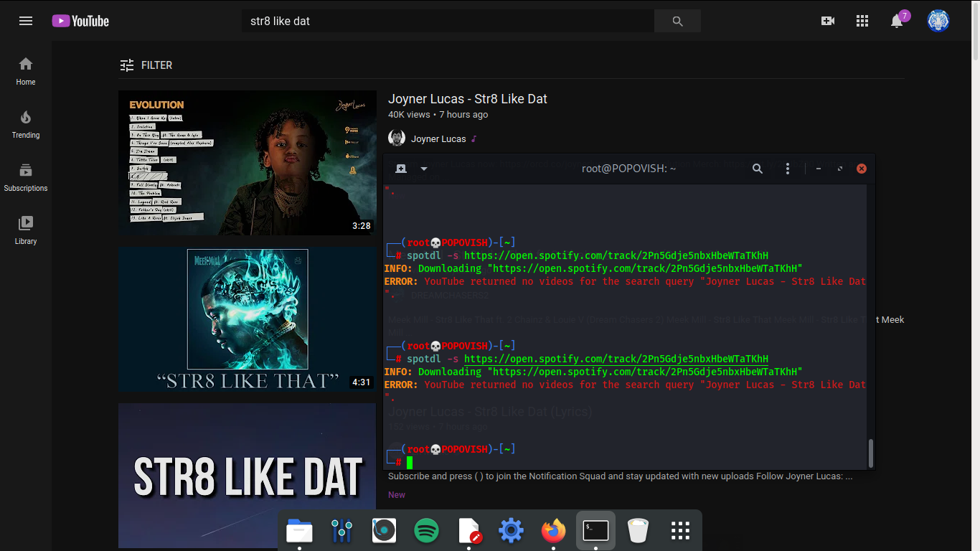The width and height of the screenshot is (980, 551).
Task: Open the account avatar menu
Action: pos(938,21)
